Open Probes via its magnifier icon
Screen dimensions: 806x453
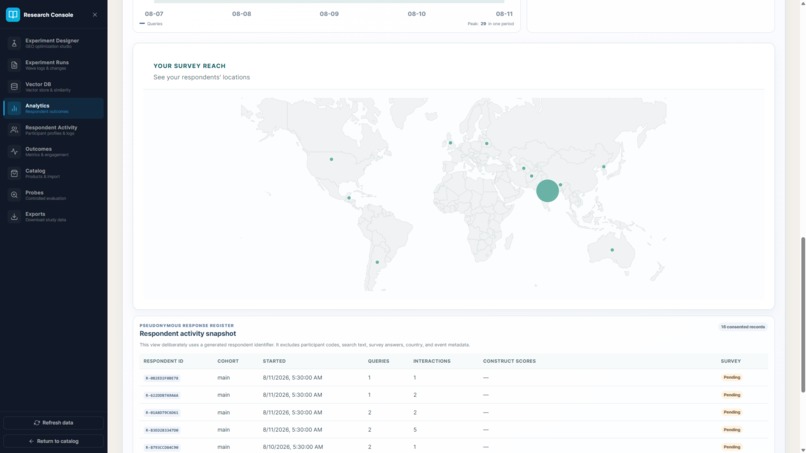(x=14, y=195)
